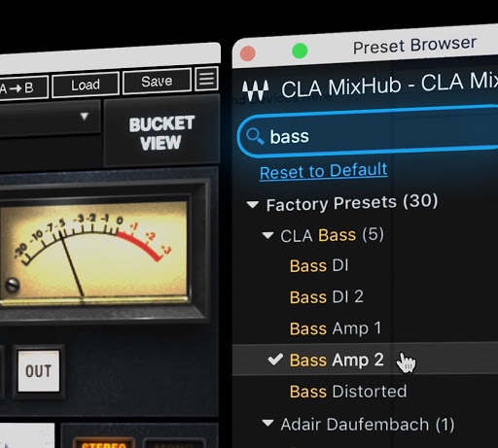This screenshot has height=448, width=498.
Task: Click the Preset Browser title text
Action: coord(414,46)
